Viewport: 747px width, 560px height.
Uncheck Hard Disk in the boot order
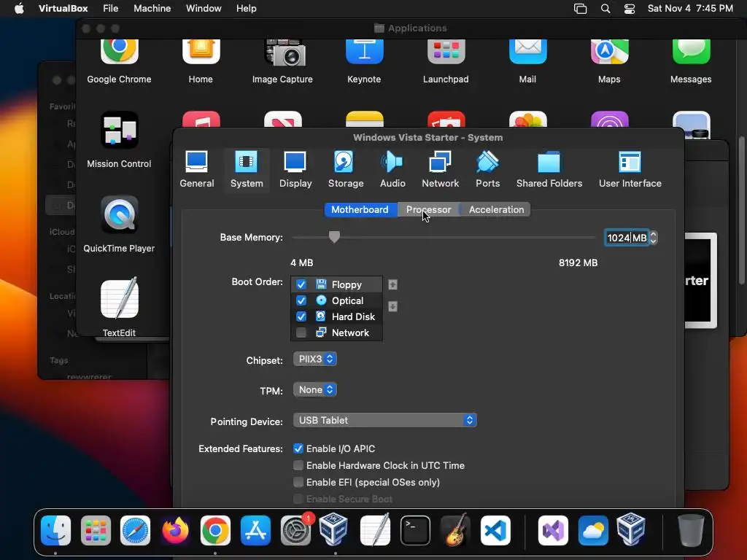point(301,316)
